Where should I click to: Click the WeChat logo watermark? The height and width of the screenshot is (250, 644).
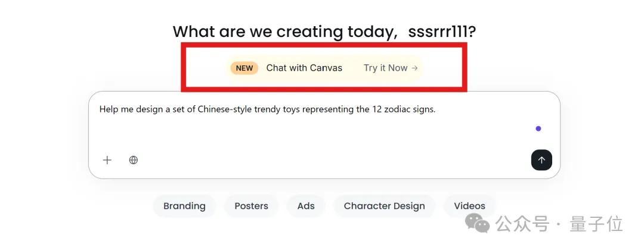(x=477, y=223)
